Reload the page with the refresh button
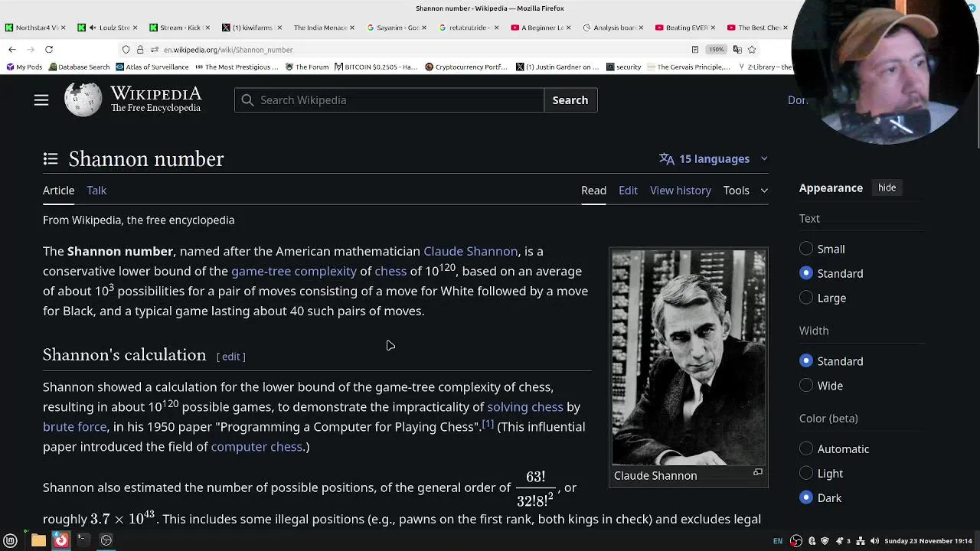This screenshot has width=980, height=551. 49,50
